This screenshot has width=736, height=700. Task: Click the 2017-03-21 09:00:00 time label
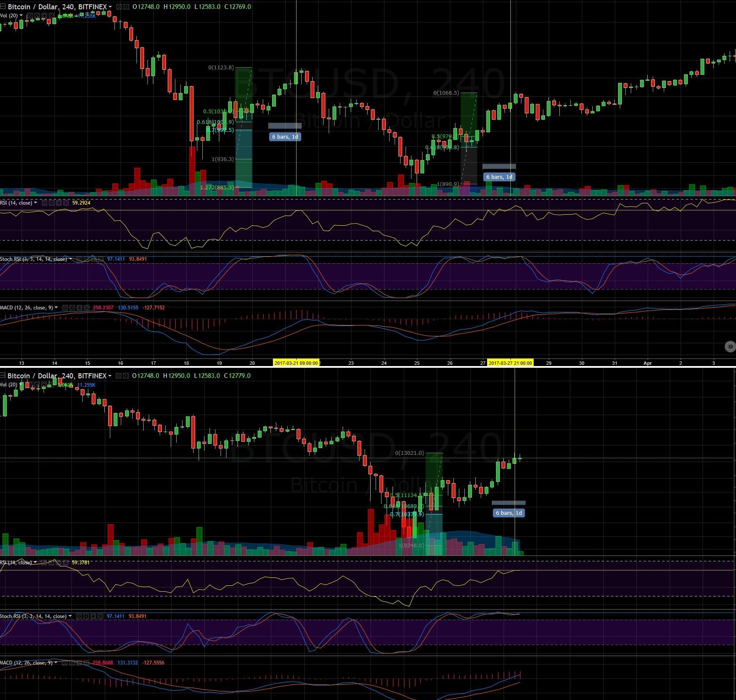pyautogui.click(x=296, y=363)
